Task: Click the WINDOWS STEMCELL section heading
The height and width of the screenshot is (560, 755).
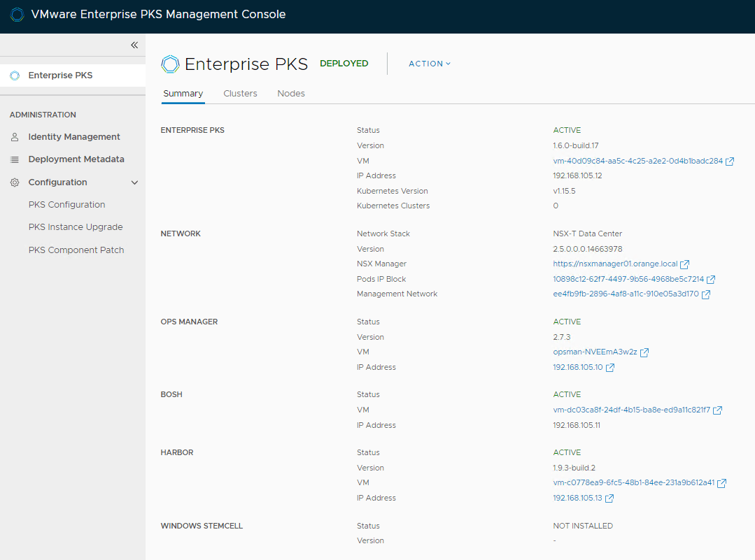Action: click(202, 526)
